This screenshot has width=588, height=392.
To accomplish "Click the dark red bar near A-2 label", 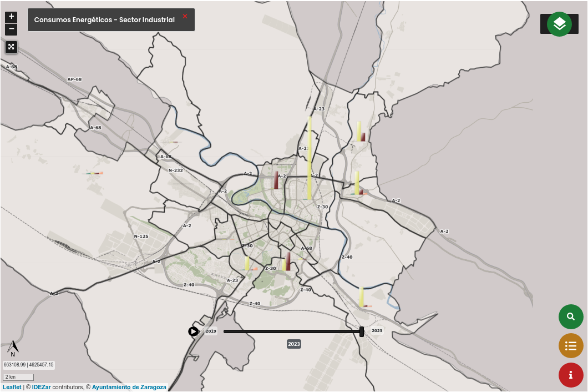I will pyautogui.click(x=276, y=180).
